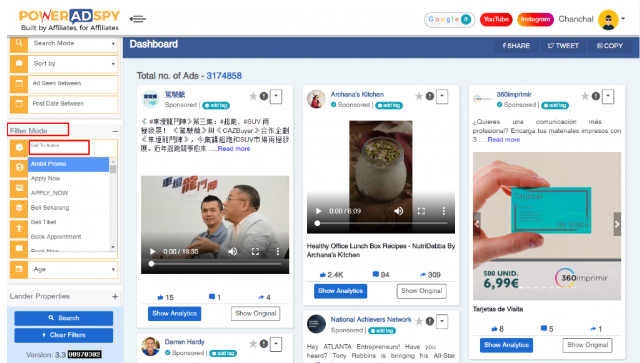Click the info icon on Archana's Kitchen ad
Image resolution: width=640 pixels, height=363 pixels.
point(430,96)
